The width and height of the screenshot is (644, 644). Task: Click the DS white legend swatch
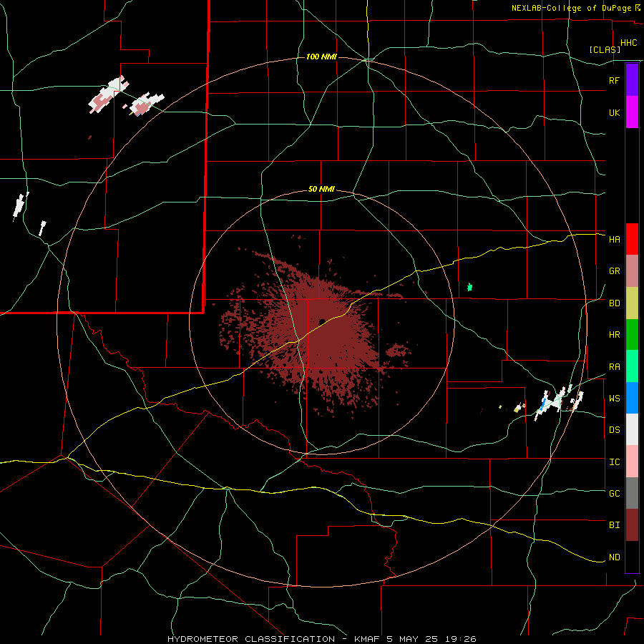pos(632,429)
